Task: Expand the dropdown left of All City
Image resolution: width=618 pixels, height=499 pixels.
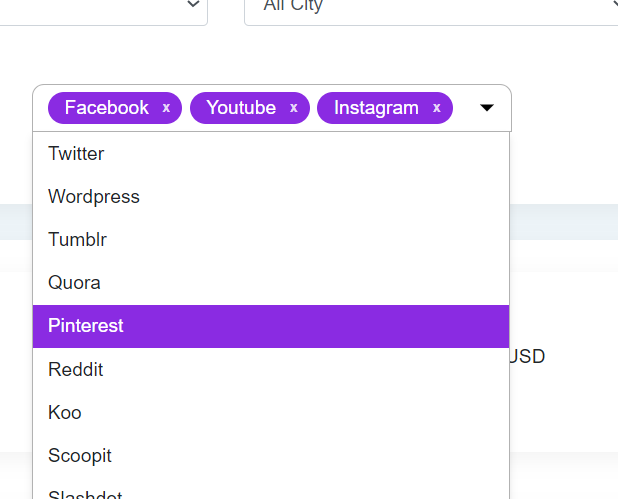Action: [x=192, y=6]
